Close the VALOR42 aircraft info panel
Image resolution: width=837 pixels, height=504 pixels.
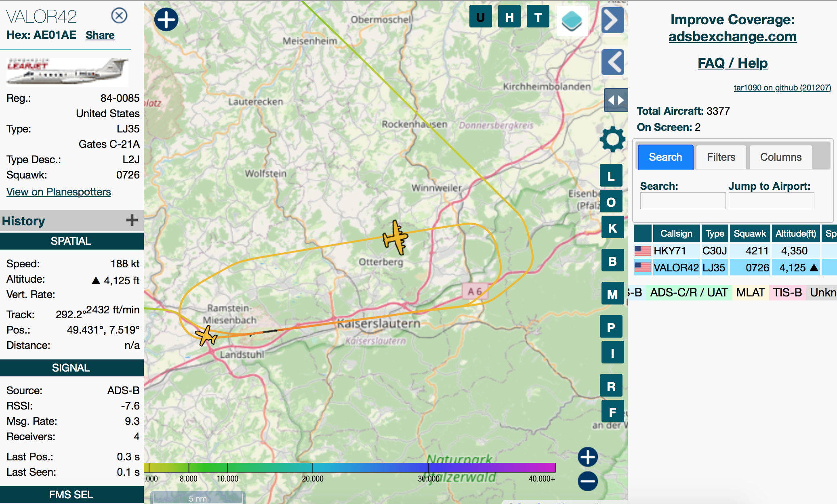[x=119, y=16]
